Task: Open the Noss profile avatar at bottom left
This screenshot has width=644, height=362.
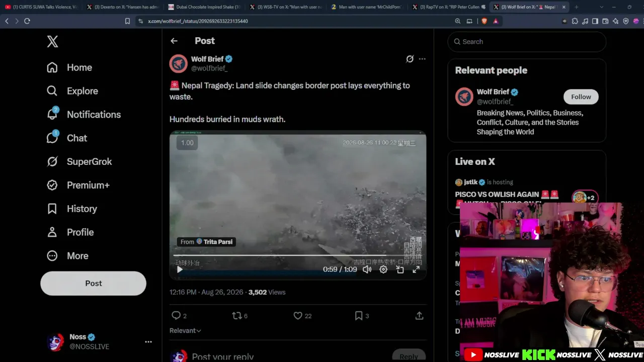Action: pyautogui.click(x=55, y=342)
